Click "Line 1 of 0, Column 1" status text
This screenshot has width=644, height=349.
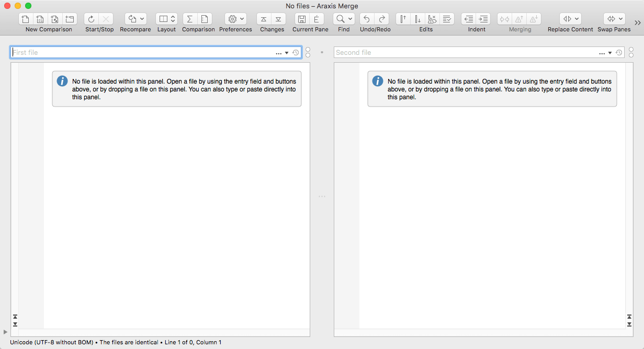[x=193, y=342]
